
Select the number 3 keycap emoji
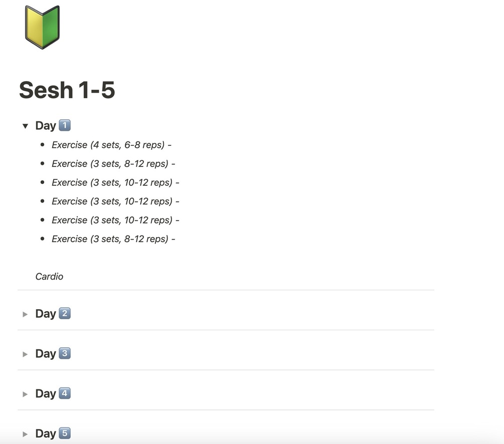click(65, 354)
